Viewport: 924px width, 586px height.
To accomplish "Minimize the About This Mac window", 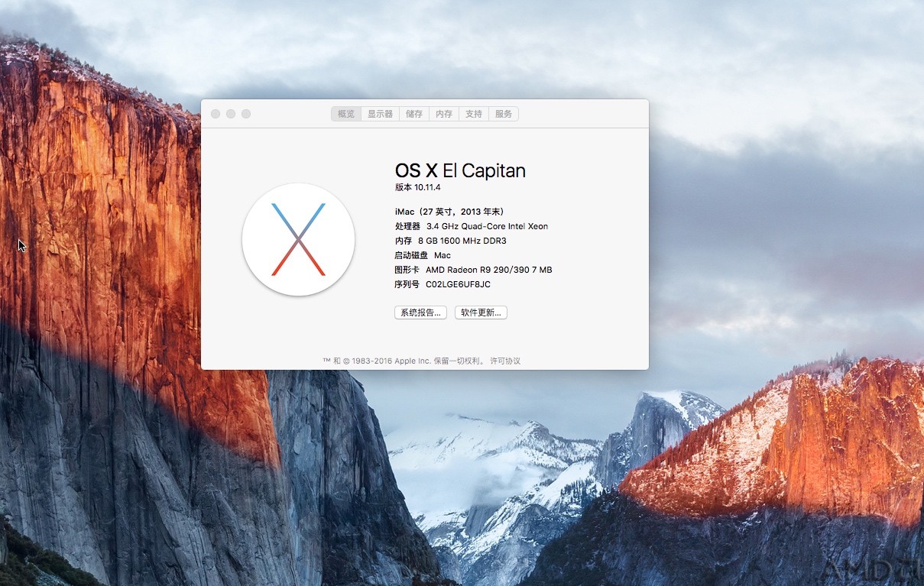I will point(231,114).
